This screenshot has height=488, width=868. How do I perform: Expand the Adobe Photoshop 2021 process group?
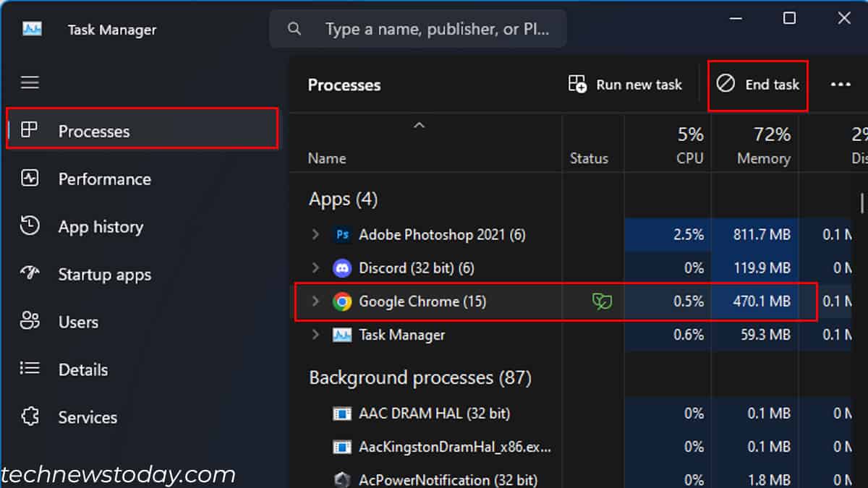click(315, 235)
